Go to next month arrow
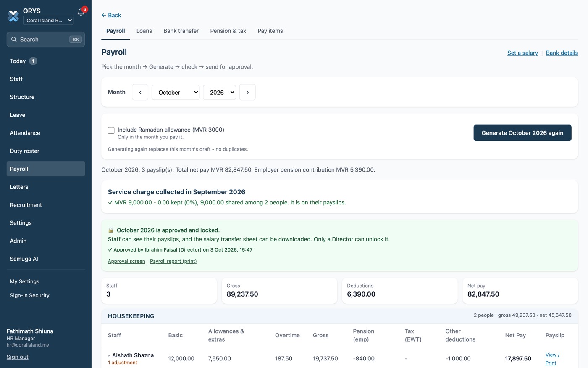Screen dimensions: 588x368 (x=247, y=92)
